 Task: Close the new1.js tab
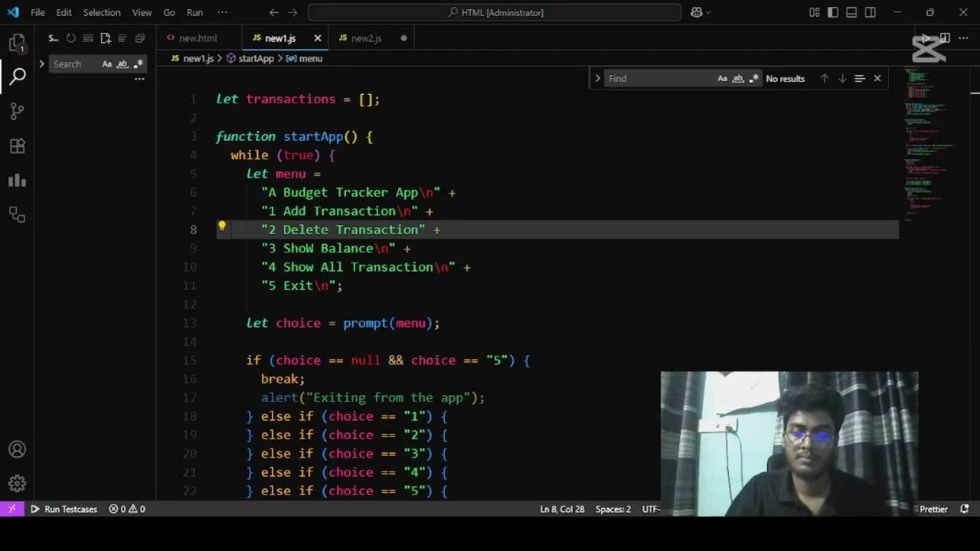coord(318,38)
